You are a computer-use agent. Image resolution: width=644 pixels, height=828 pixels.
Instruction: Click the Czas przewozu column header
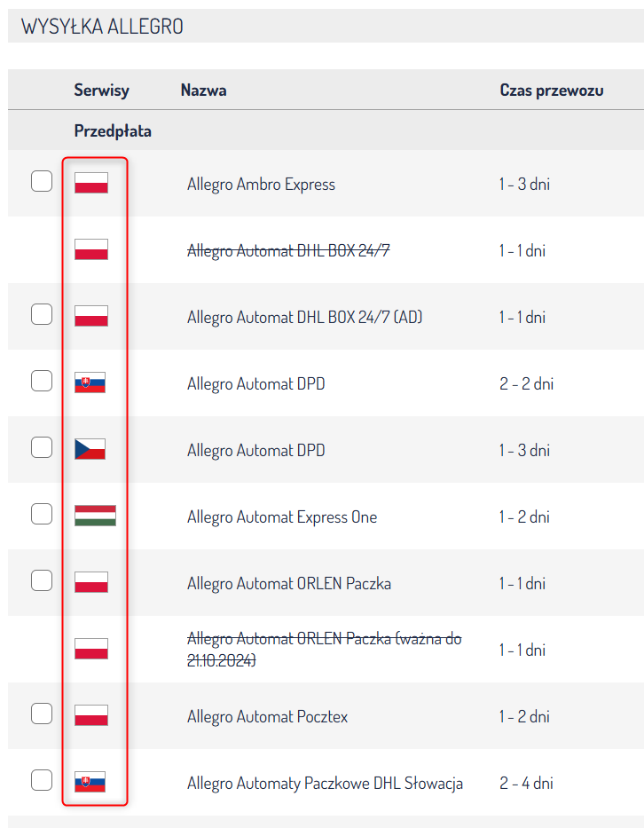(552, 90)
